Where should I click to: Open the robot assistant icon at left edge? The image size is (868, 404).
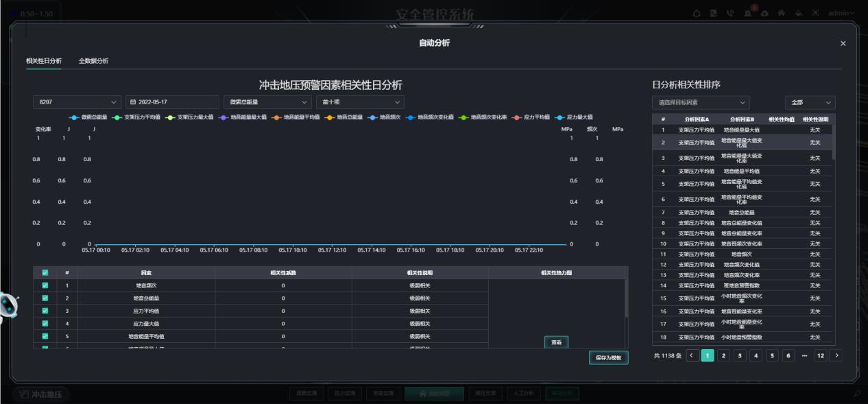pyautogui.click(x=10, y=307)
